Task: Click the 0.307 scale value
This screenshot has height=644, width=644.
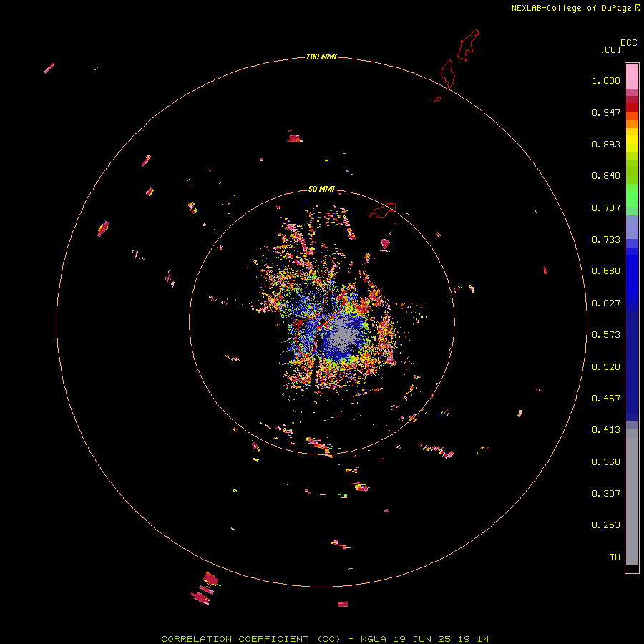Action: click(606, 494)
